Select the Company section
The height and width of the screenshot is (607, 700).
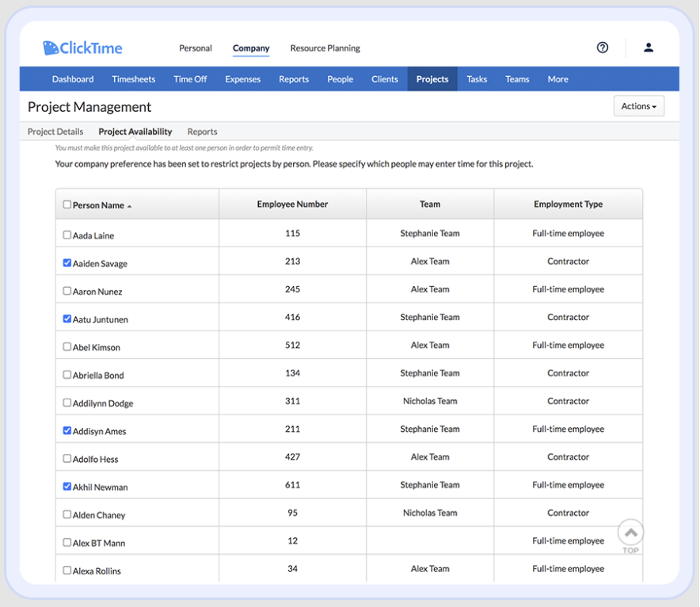(251, 48)
